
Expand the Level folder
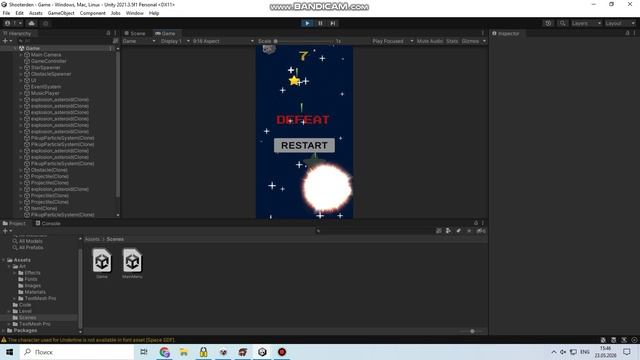point(9,311)
